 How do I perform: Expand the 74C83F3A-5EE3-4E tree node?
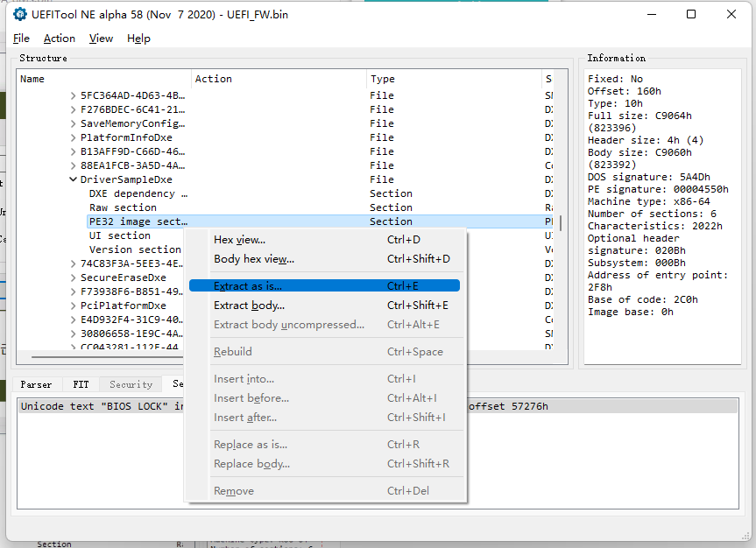coord(73,263)
